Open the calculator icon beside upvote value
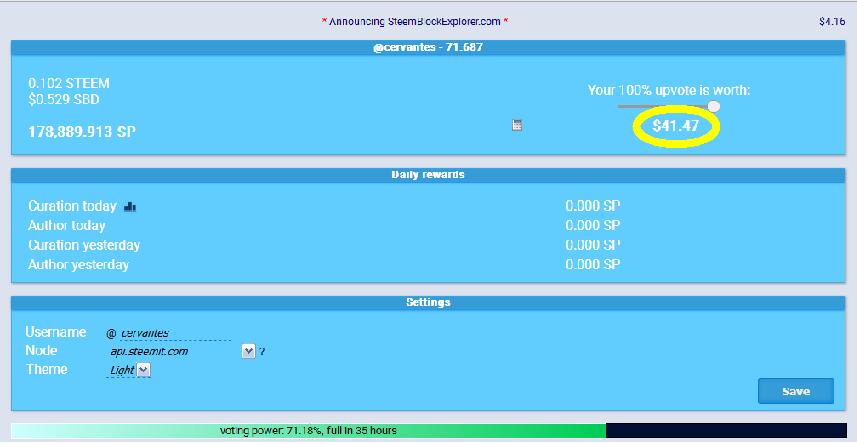Screen dimensions: 857x444 pyautogui.click(x=517, y=125)
